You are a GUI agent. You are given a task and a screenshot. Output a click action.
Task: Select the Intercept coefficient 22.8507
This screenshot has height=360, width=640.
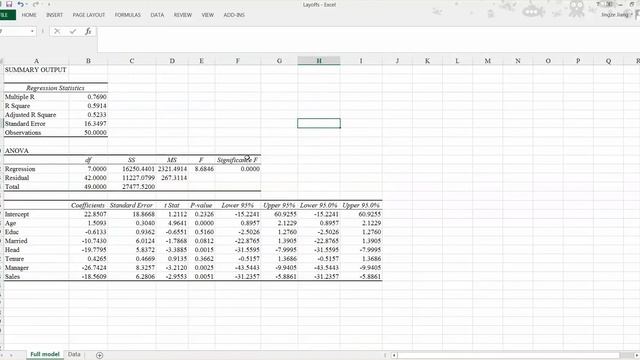pos(88,214)
